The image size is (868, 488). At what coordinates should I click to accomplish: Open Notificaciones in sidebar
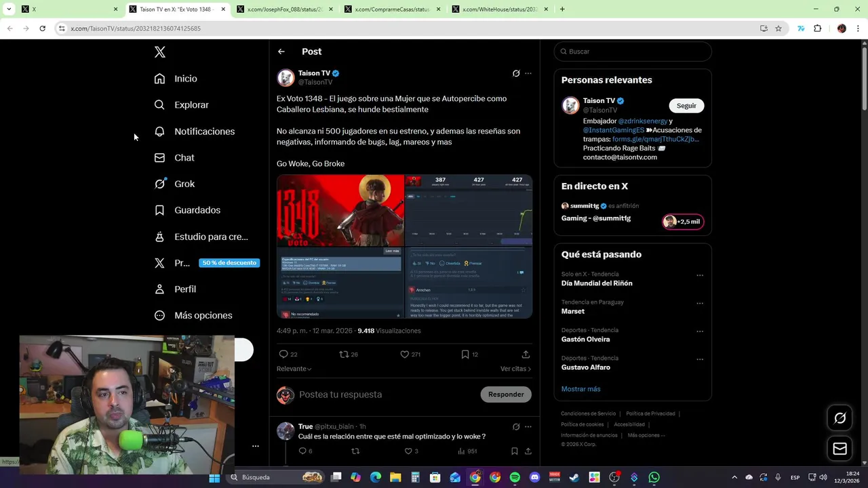pos(195,131)
